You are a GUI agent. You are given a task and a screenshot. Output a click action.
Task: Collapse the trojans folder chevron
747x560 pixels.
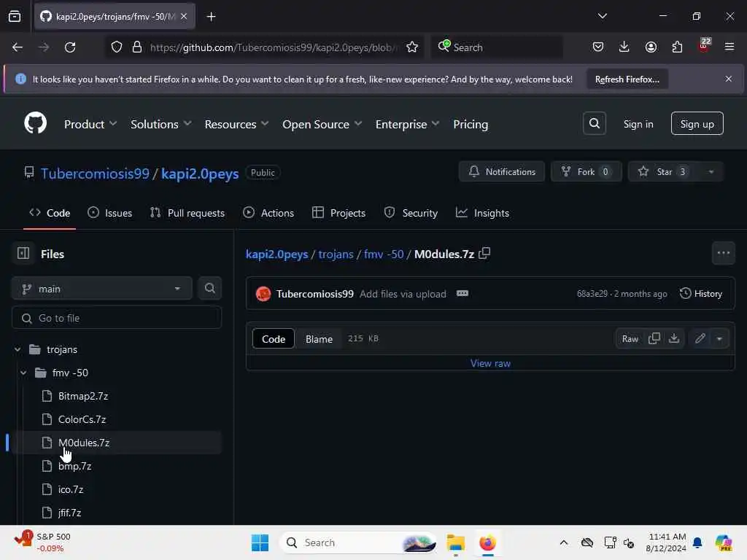18,349
